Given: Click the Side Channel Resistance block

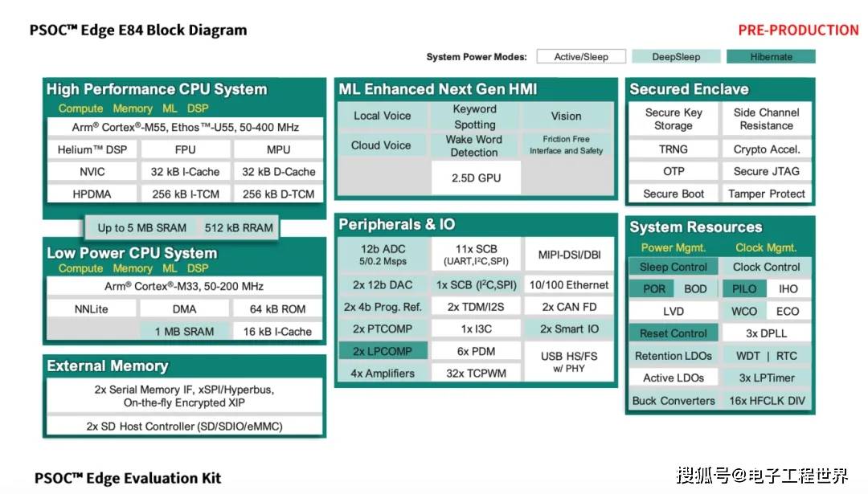Looking at the screenshot, I should coord(767,118).
